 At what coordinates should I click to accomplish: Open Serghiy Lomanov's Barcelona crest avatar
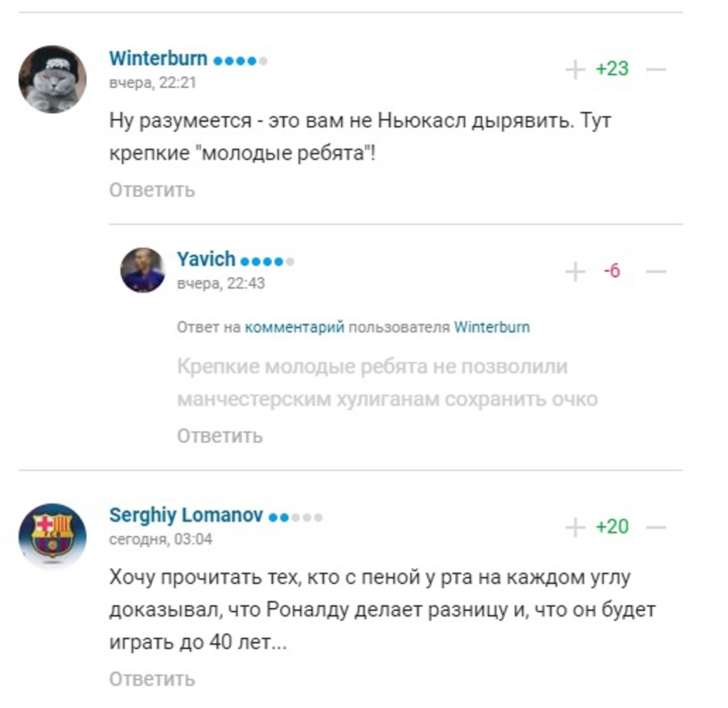[x=52, y=537]
